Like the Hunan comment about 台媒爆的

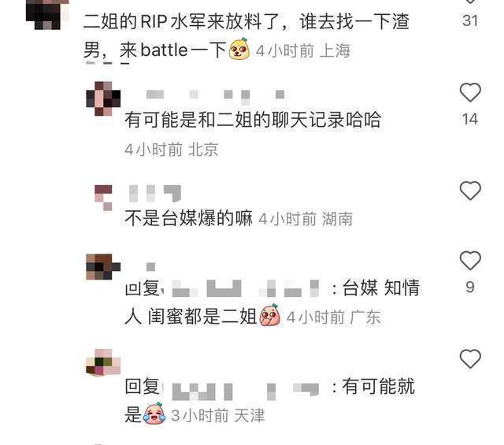tap(470, 191)
